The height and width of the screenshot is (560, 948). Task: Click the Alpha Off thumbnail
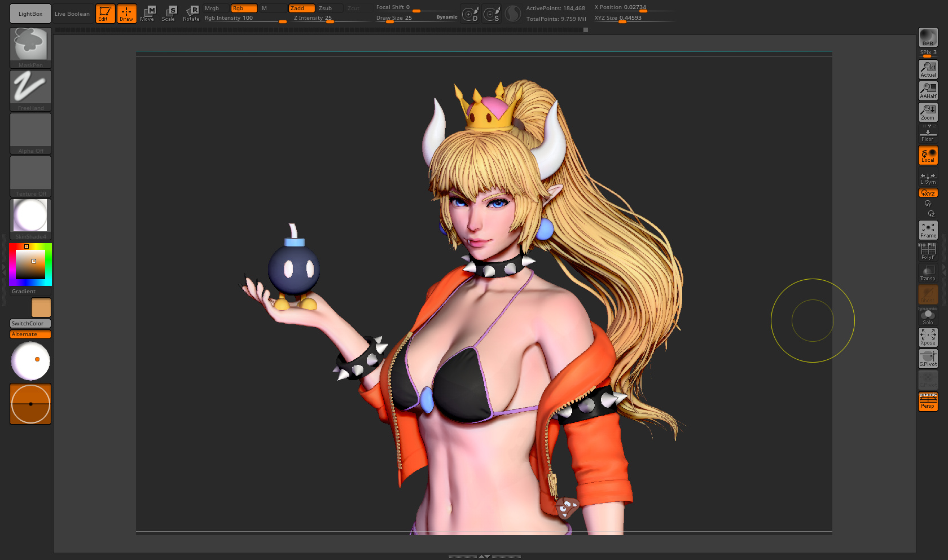click(x=30, y=134)
